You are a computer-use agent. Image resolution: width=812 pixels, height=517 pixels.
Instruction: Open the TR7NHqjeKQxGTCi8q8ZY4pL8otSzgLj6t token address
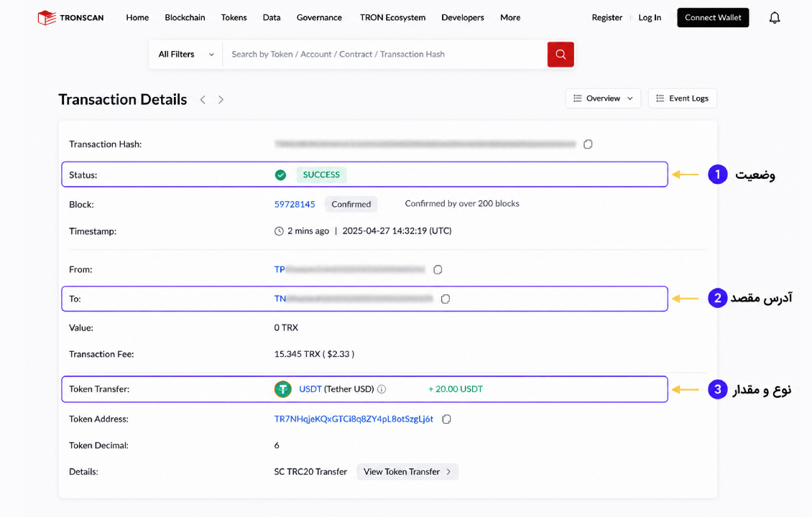(353, 419)
